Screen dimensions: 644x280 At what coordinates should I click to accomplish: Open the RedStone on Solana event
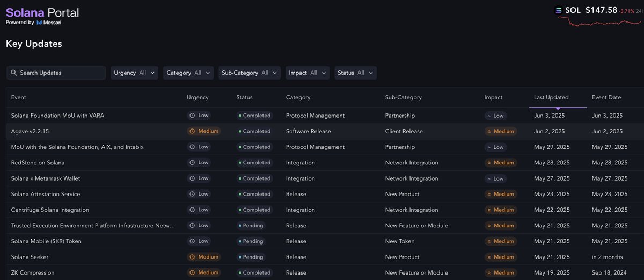point(38,162)
